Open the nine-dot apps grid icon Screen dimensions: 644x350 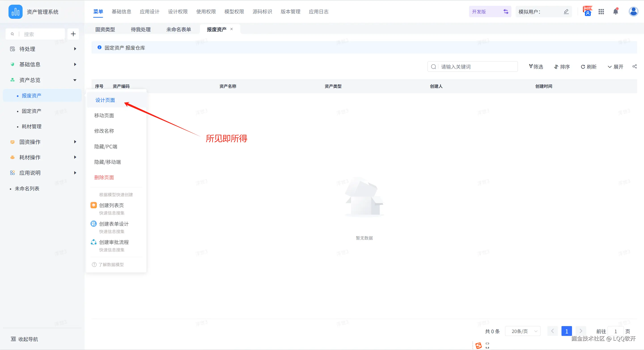[601, 11]
